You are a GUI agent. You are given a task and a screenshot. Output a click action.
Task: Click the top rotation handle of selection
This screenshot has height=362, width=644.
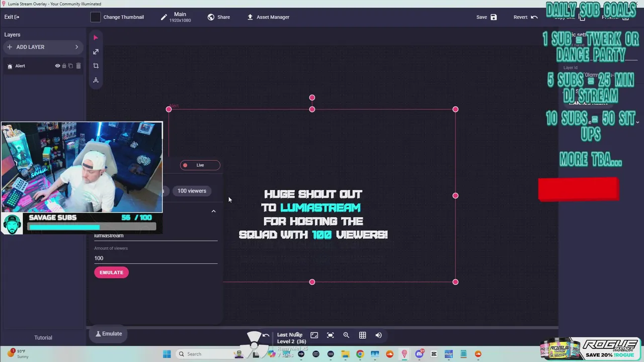point(312,98)
